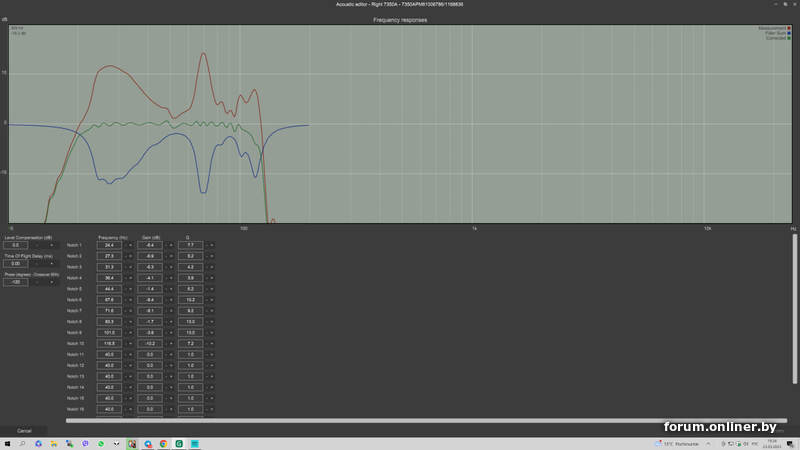The image size is (800, 450).
Task: Click the Cancel button
Action: coord(24,430)
